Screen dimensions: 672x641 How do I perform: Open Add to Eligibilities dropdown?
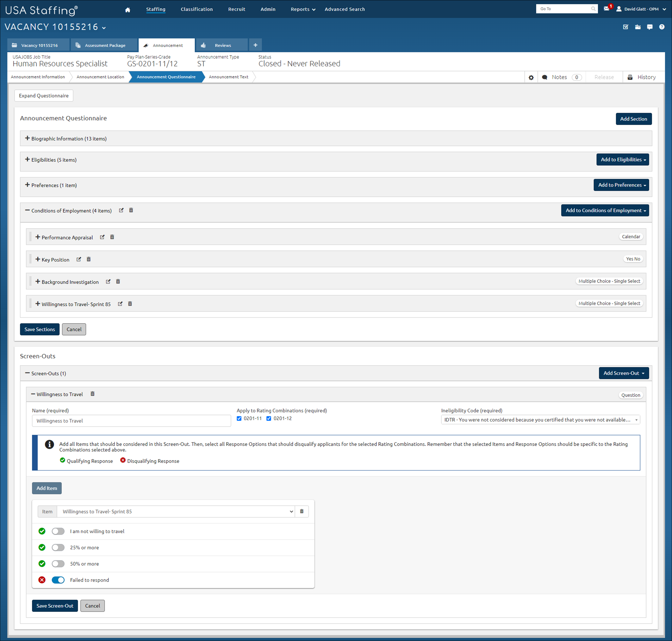point(623,160)
